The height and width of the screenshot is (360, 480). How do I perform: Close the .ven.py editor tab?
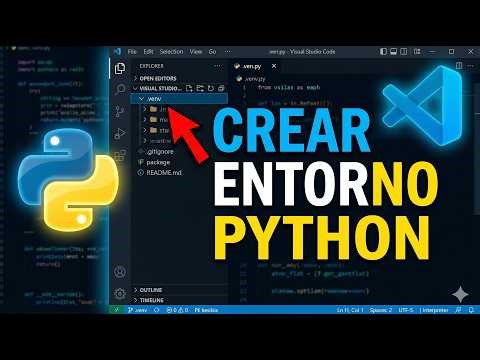click(x=274, y=66)
